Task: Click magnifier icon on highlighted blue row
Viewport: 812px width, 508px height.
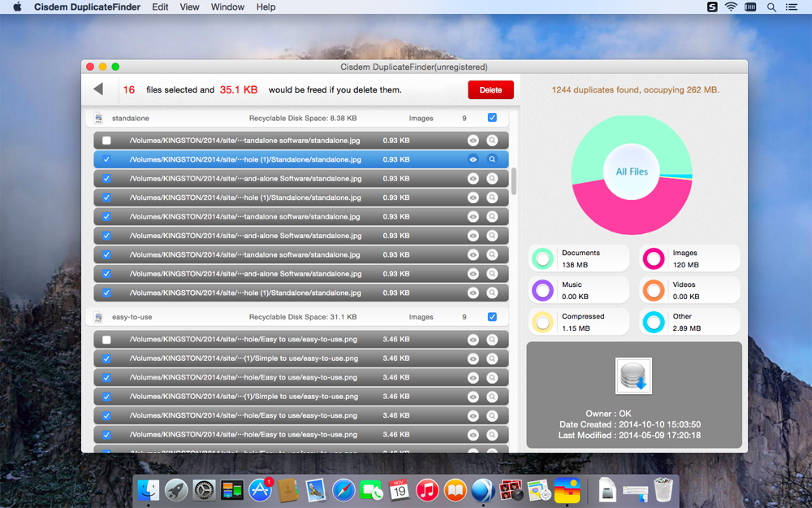Action: [492, 159]
